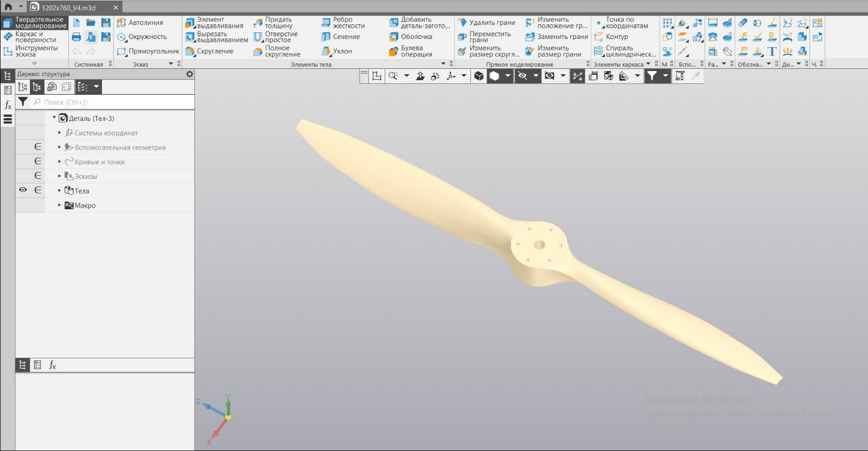Open the tree panel settings gear
The height and width of the screenshot is (451, 868).
pos(189,74)
